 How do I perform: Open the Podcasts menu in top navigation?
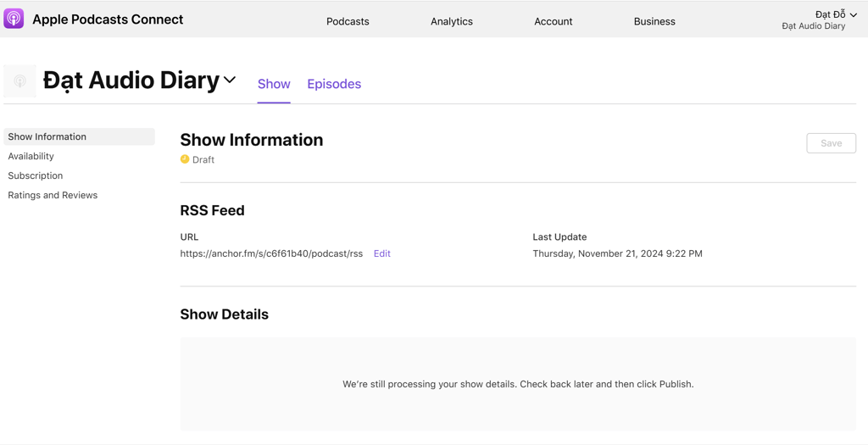[348, 21]
